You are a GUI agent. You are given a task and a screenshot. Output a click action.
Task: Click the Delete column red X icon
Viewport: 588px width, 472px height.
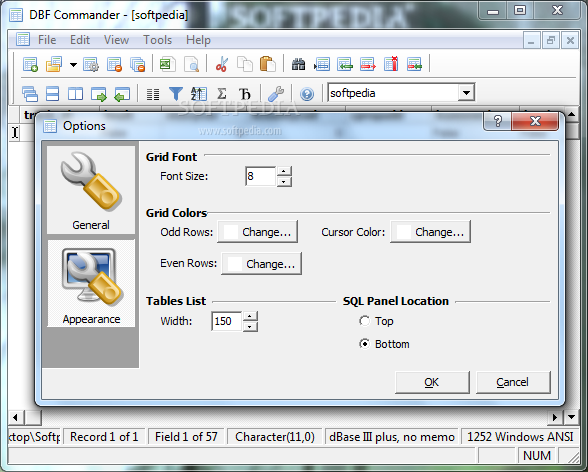point(391,64)
